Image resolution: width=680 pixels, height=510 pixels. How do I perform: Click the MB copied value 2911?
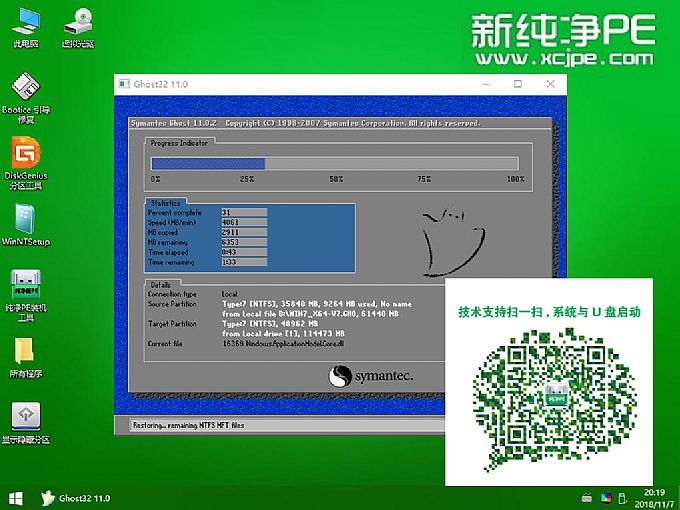(x=244, y=232)
